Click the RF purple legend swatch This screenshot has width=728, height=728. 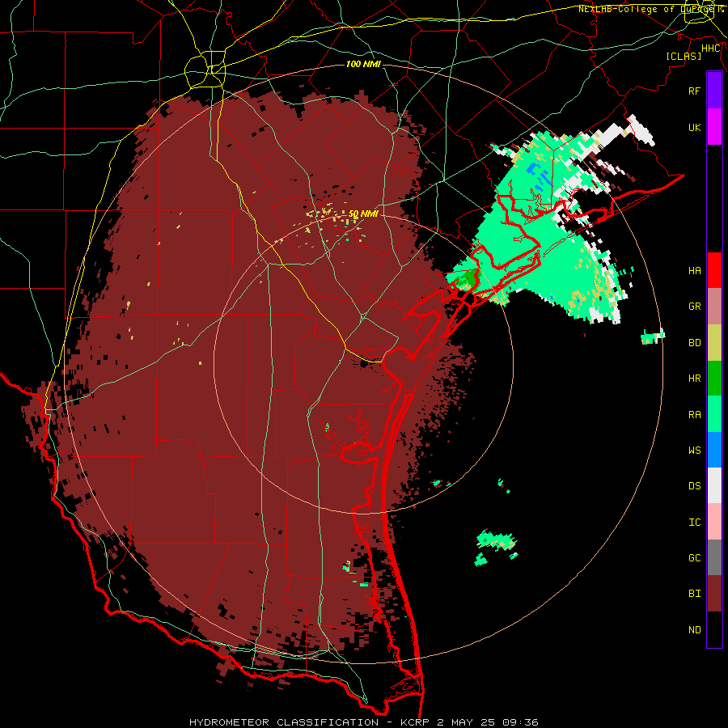pyautogui.click(x=714, y=91)
